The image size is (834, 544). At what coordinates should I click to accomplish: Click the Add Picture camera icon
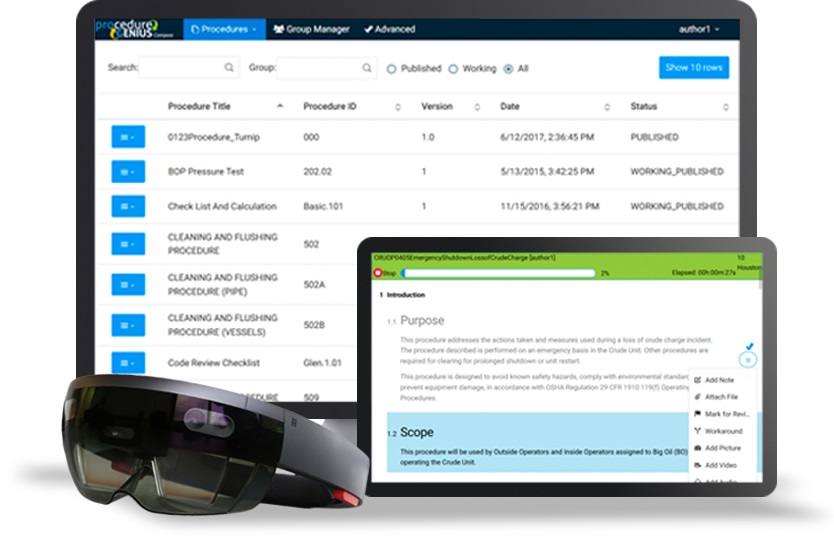[x=698, y=448]
